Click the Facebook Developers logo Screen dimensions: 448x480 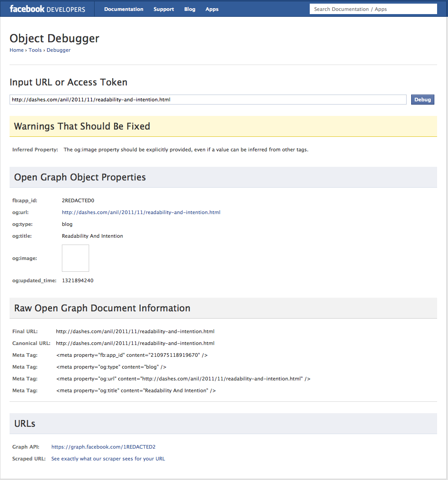(x=46, y=8)
